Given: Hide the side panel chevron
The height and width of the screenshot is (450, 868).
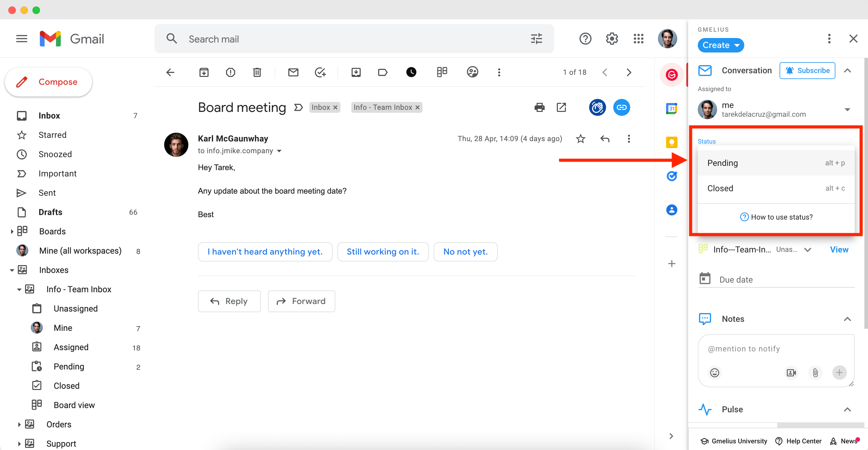Looking at the screenshot, I should coord(671,436).
